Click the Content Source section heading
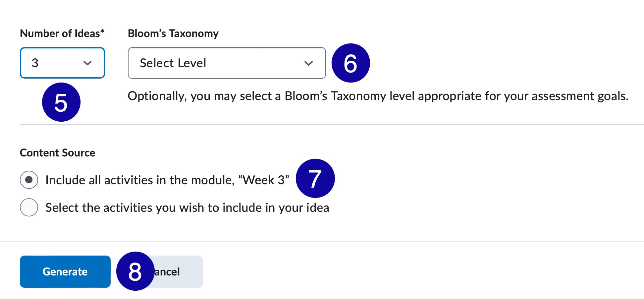This screenshot has width=644, height=299. coord(58,153)
